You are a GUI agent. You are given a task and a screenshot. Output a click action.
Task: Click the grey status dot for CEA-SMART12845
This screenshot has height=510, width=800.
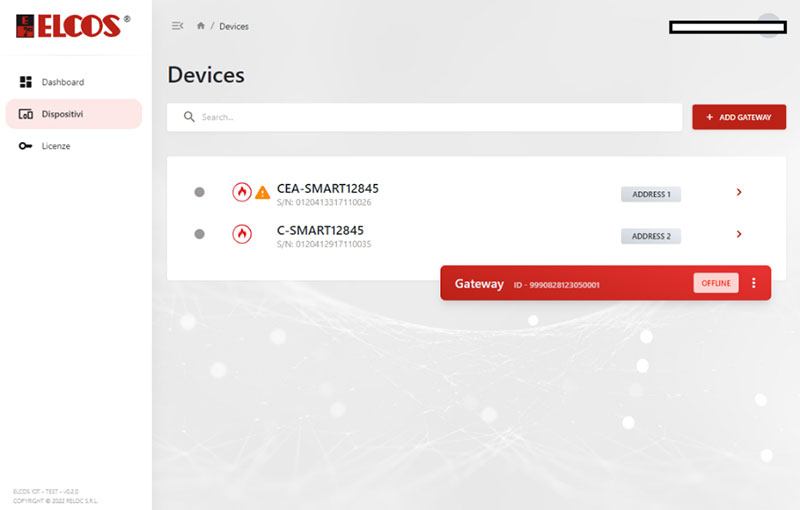[x=199, y=192]
